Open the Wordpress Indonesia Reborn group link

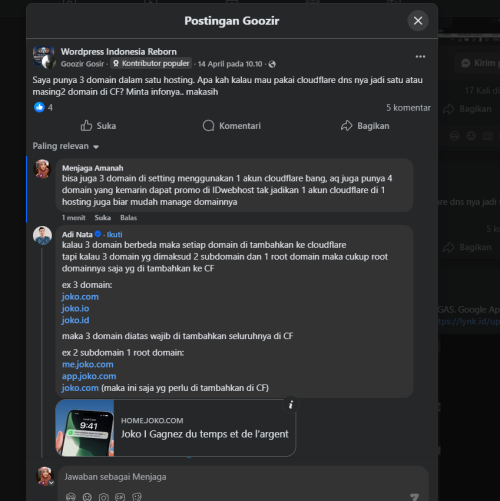(x=119, y=52)
